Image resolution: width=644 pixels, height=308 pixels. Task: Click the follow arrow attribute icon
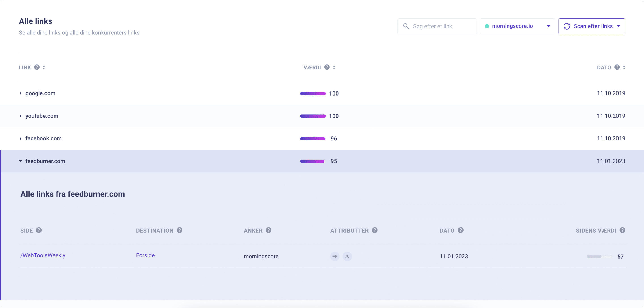pos(335,256)
